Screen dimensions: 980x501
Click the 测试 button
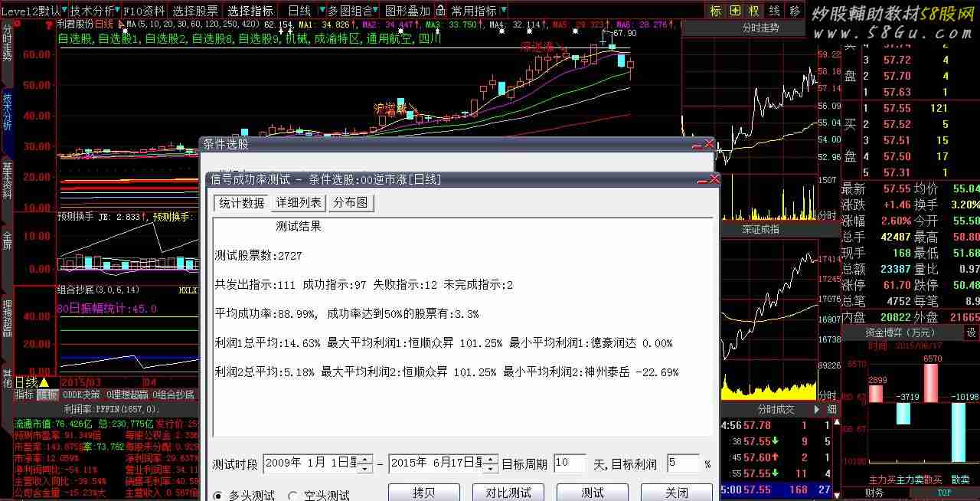593,493
